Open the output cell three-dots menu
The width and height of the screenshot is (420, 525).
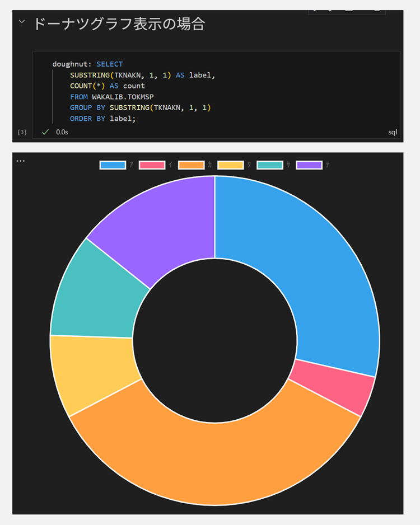tap(20, 161)
